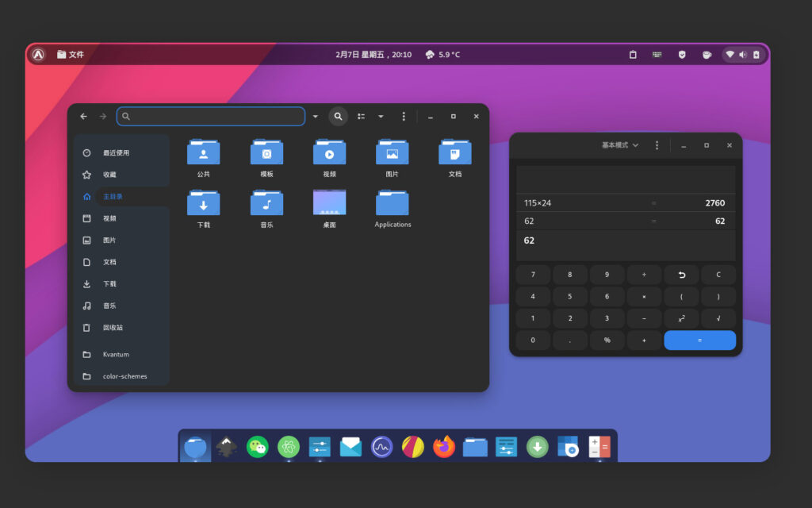Open the file manager three-dot menu
This screenshot has height=508, width=812.
click(404, 117)
